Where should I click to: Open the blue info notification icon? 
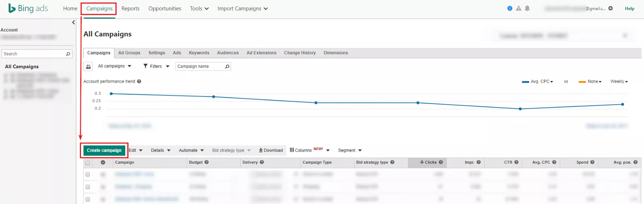pyautogui.click(x=510, y=8)
